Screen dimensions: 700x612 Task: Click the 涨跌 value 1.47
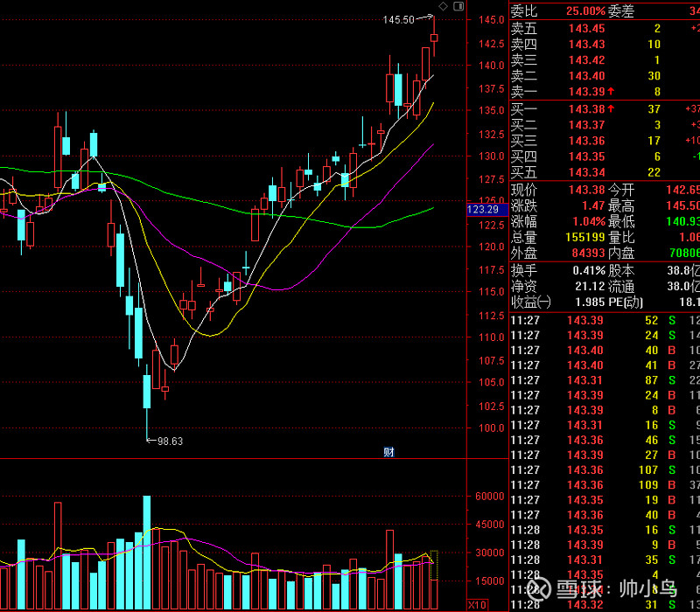click(x=593, y=206)
